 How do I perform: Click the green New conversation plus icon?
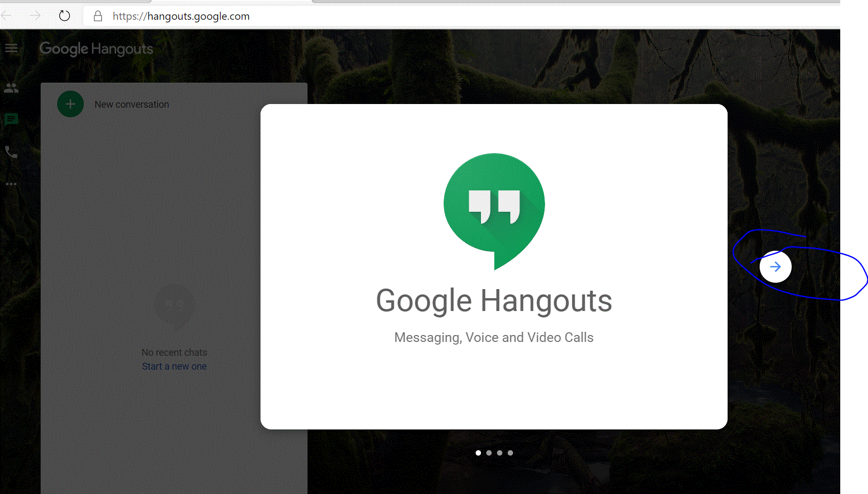pos(70,104)
